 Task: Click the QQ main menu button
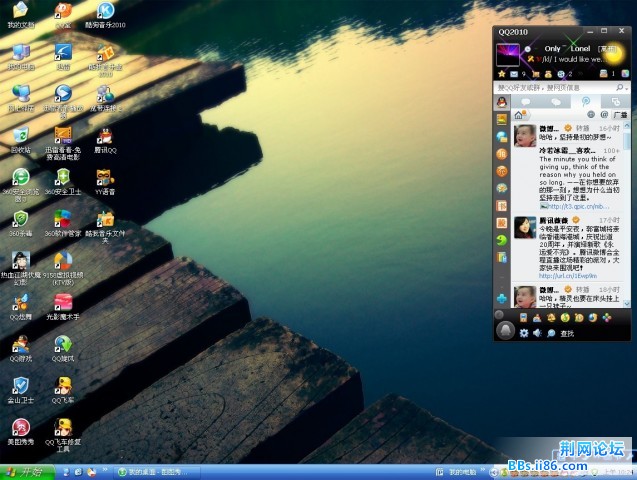pyautogui.click(x=507, y=330)
